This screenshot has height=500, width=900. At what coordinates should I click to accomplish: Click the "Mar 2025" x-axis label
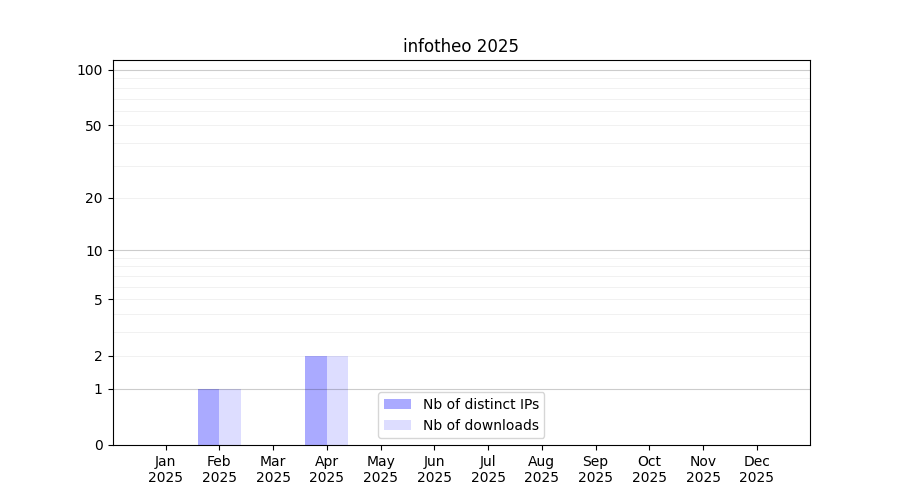tap(273, 469)
